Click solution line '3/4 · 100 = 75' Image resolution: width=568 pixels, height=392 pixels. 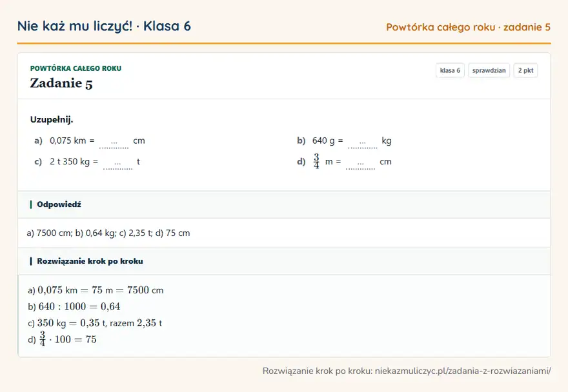(62, 338)
